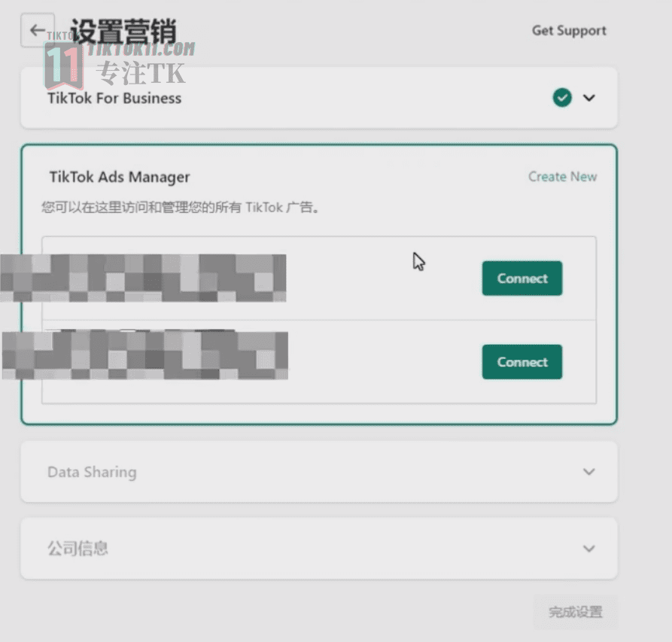Connect the second ads account

[522, 362]
